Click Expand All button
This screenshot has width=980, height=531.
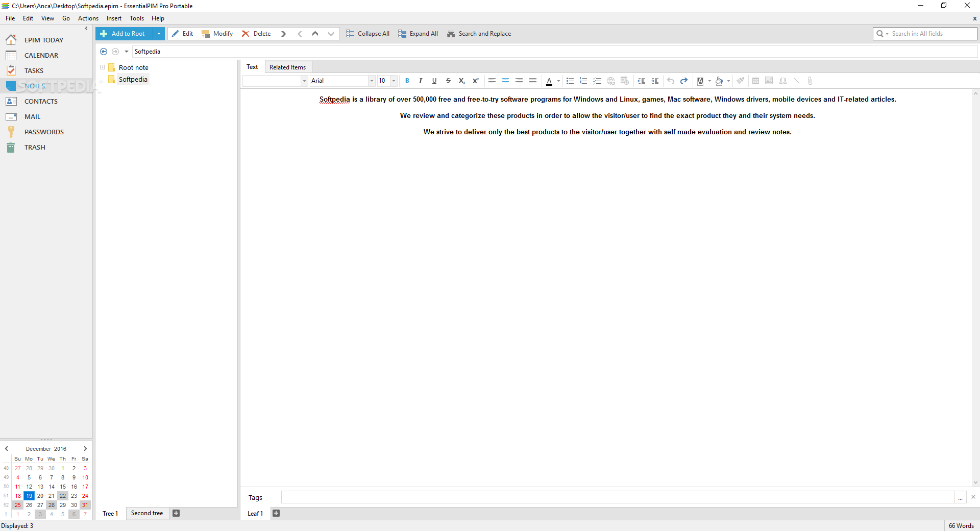click(x=418, y=34)
